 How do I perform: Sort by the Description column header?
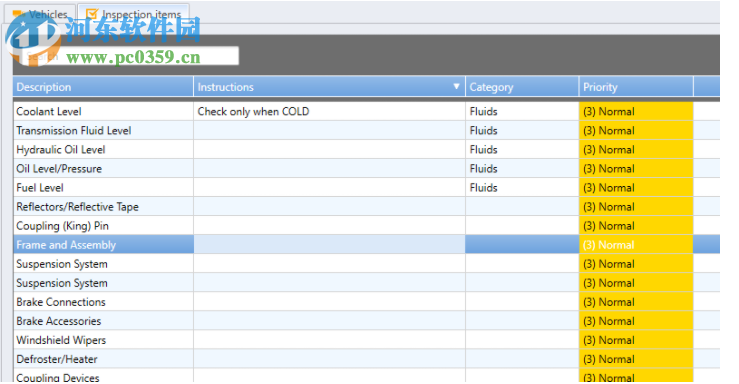click(103, 87)
